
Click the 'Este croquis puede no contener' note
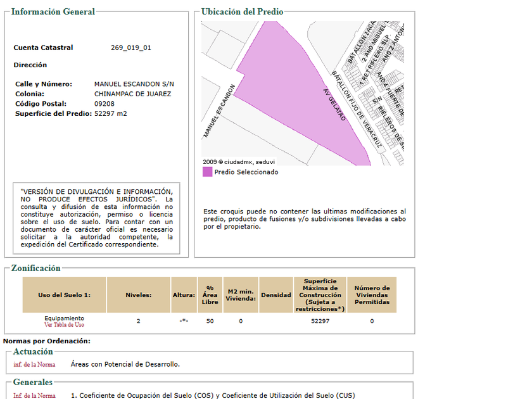tap(305, 219)
